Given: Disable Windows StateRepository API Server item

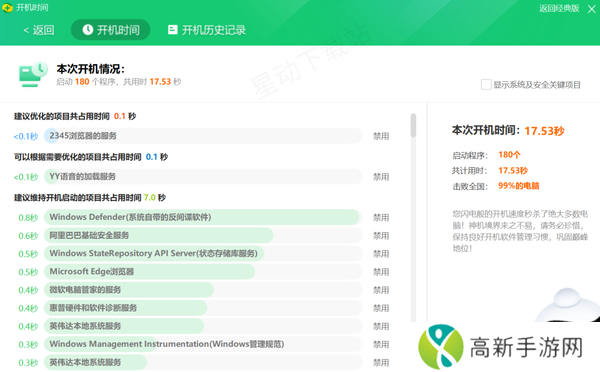Looking at the screenshot, I should [x=381, y=254].
